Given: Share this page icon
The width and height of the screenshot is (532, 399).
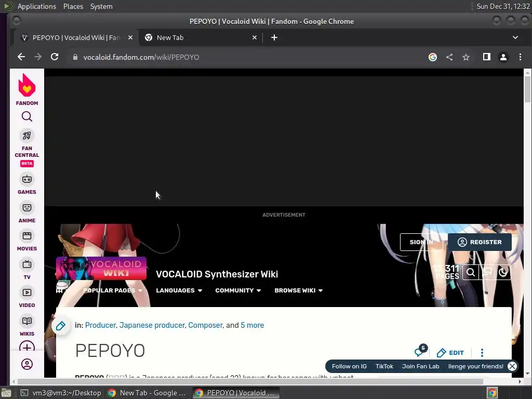Looking at the screenshot, I should click(x=449, y=57).
